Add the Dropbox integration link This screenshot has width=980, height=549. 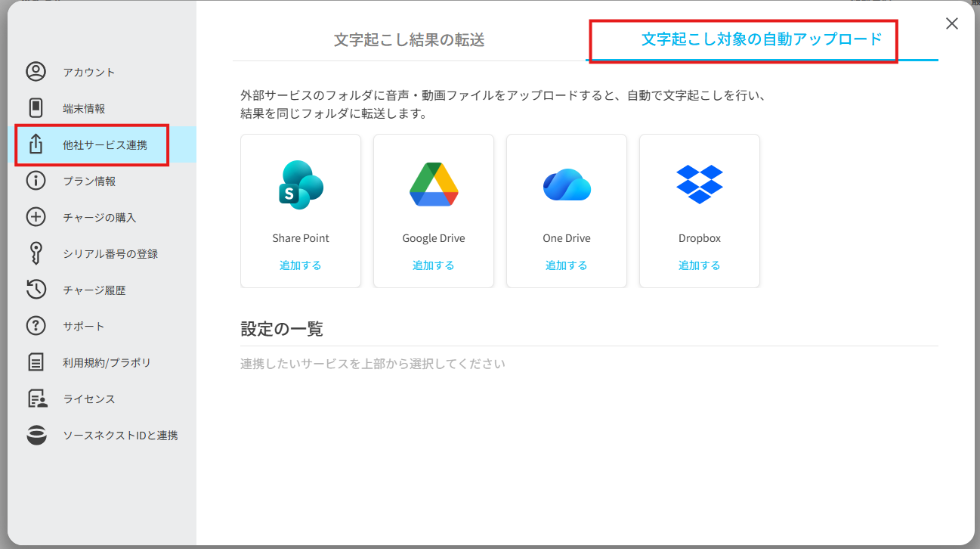(700, 265)
